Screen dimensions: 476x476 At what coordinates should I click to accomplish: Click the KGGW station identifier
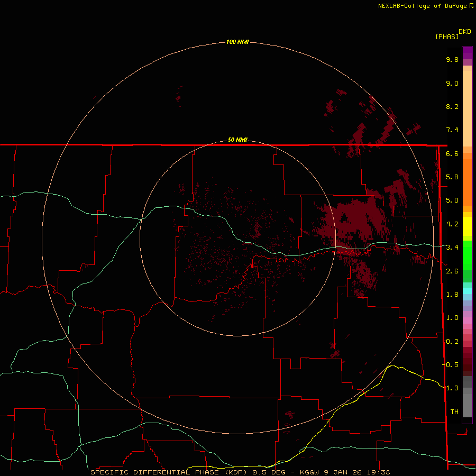(309, 472)
